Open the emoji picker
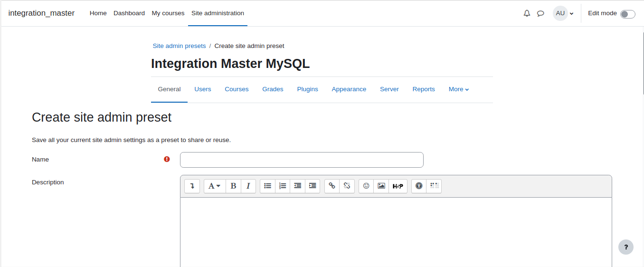 click(x=366, y=186)
